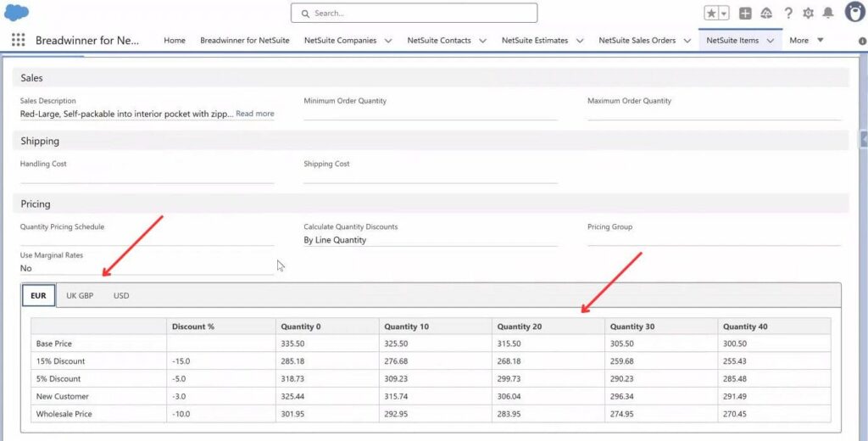Click the Wholesale Price row label

[x=64, y=414]
